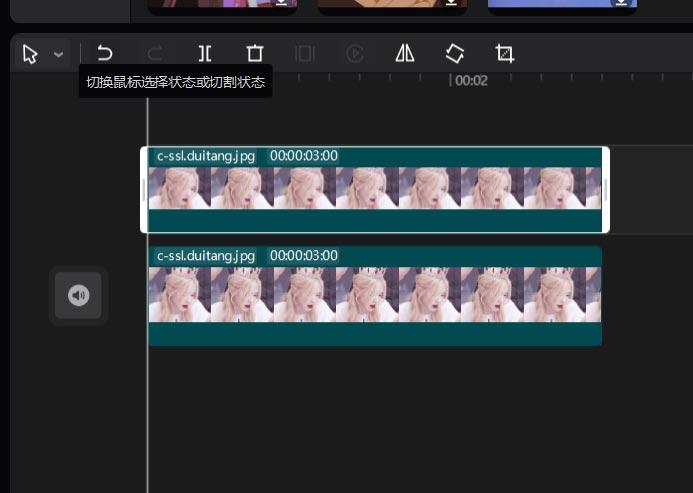Open the pointer mode dropdown arrow

click(58, 55)
